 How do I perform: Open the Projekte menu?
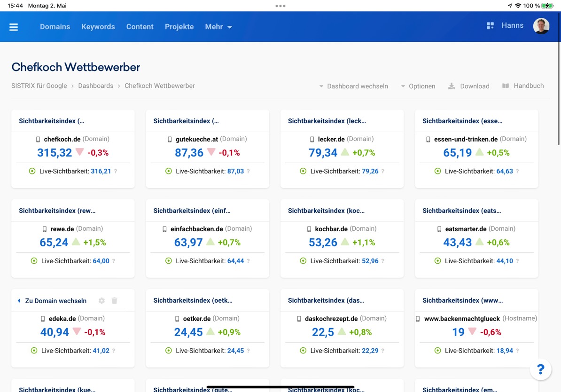pos(179,27)
